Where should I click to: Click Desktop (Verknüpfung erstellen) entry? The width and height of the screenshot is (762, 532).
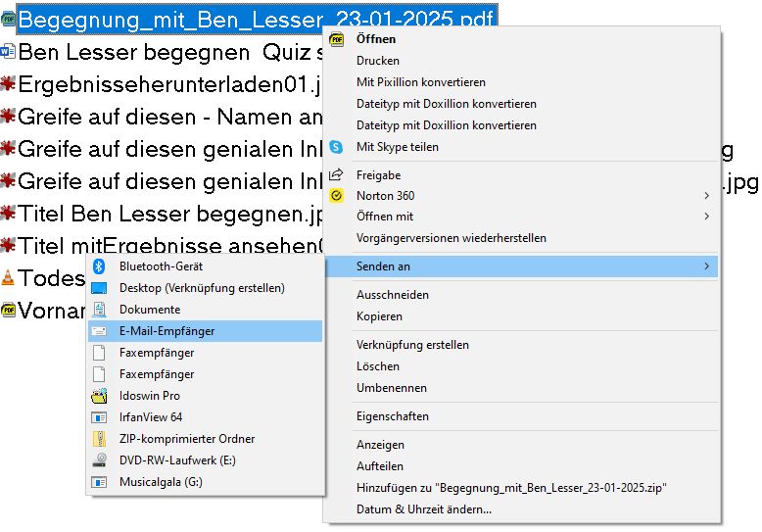tap(202, 288)
